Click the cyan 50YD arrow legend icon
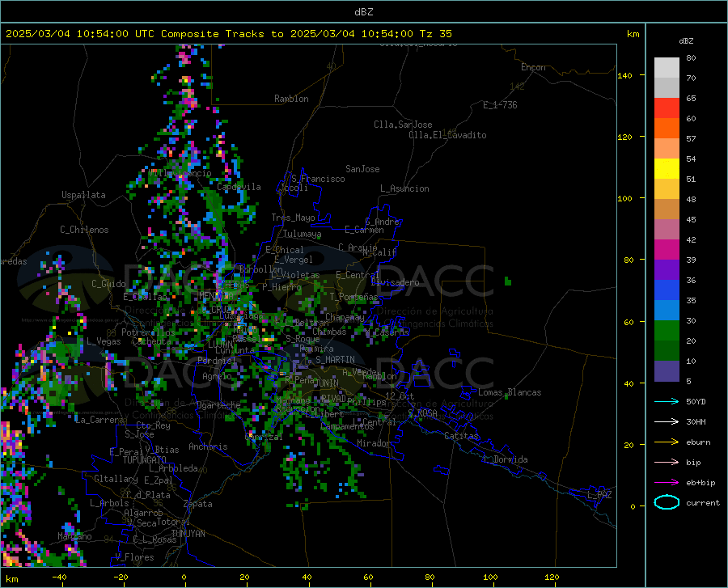Screen dimensions: 728x588 (667, 401)
